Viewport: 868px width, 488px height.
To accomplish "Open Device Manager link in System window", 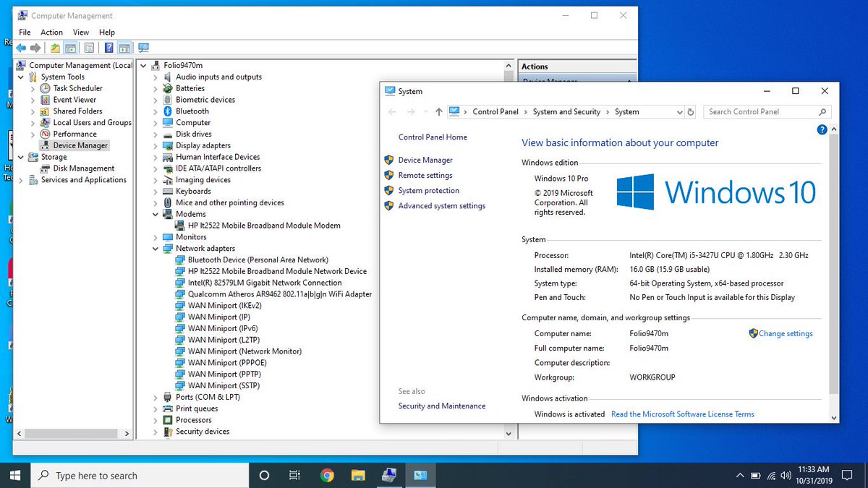I will coord(425,160).
